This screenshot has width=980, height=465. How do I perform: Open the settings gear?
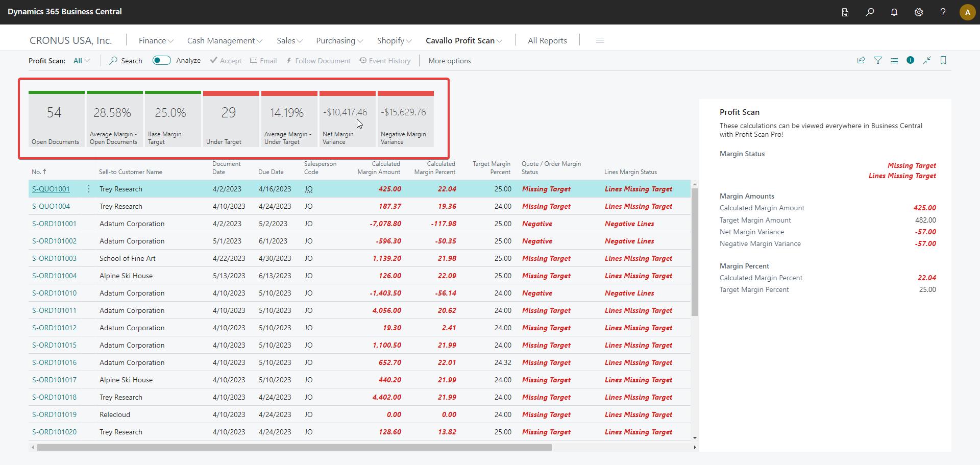(x=919, y=12)
